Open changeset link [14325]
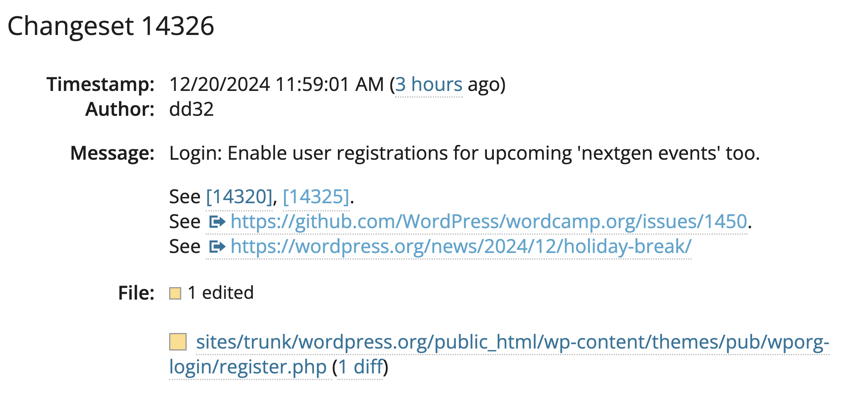The width and height of the screenshot is (868, 408). point(316,197)
